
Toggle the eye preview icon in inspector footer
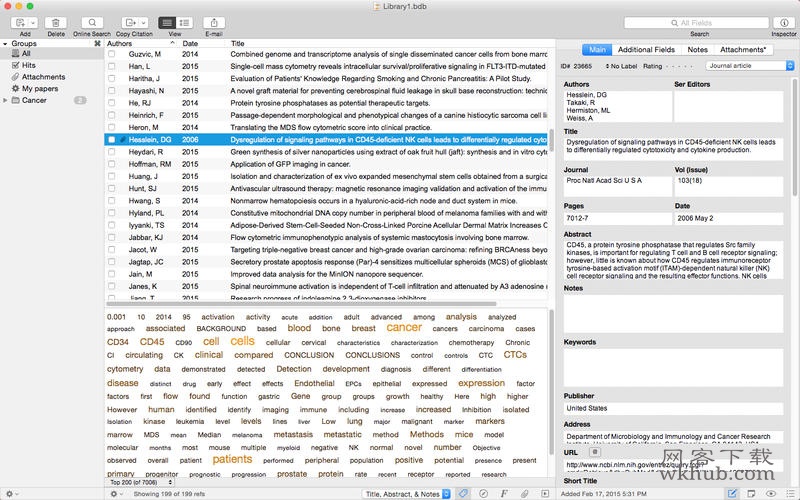[770, 493]
